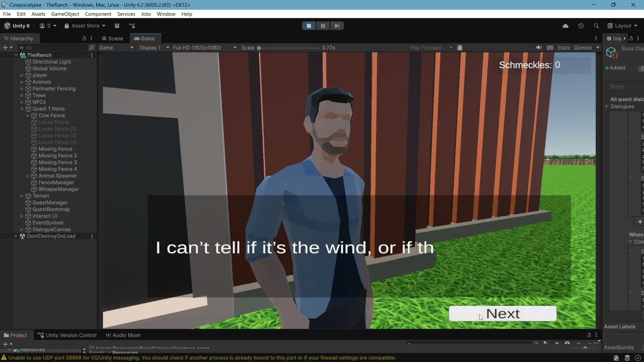Pause the running game
The width and height of the screenshot is (644, 362).
tap(323, 26)
